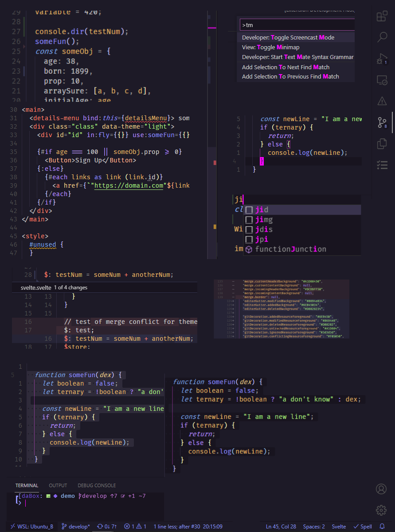Choose the jdis snippet suggestion
Viewport: 395px width, 532px height.
pyautogui.click(x=302, y=230)
